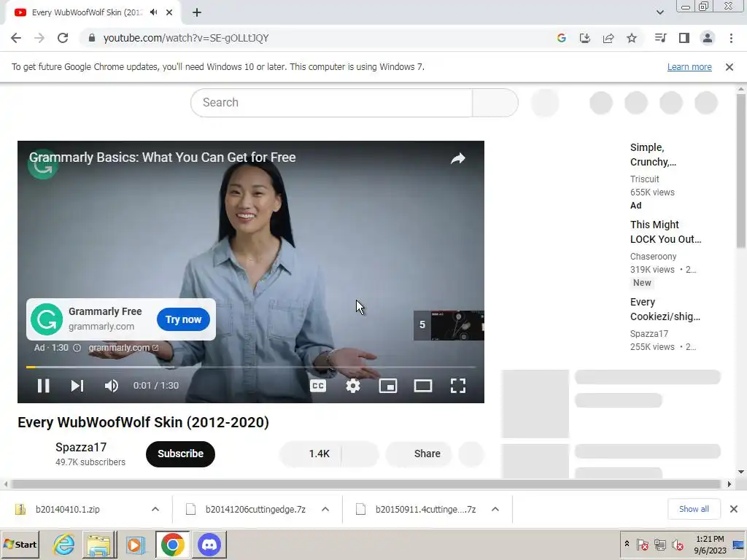Screen dimensions: 747x560
Task: Open the video settings gear
Action: point(353,386)
